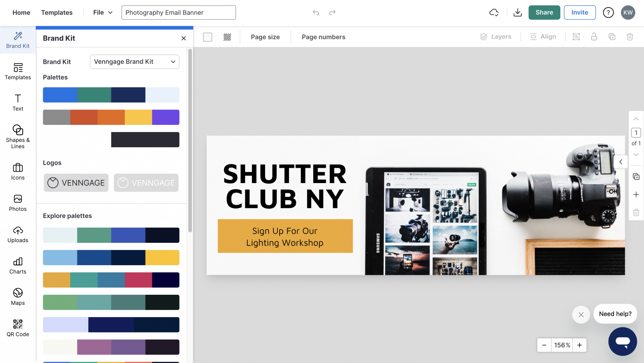Image resolution: width=644 pixels, height=363 pixels.
Task: Click the delete icon in the top toolbar
Action: tap(630, 37)
